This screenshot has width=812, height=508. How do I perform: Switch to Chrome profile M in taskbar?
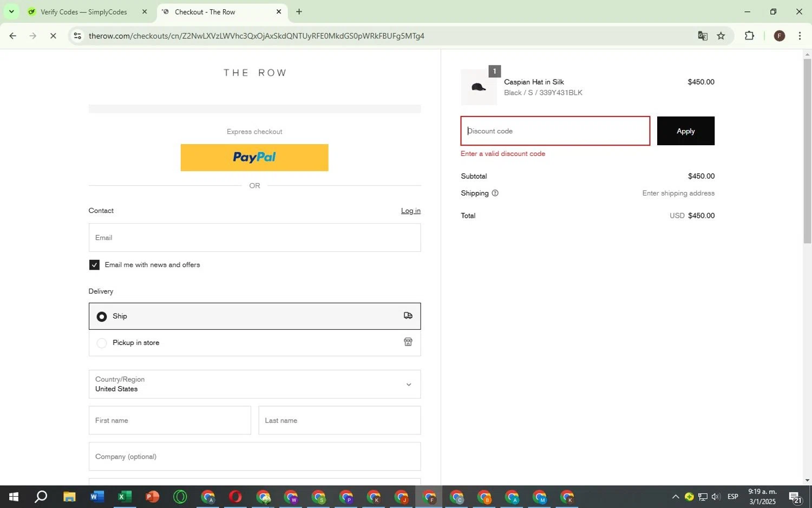pos(540,497)
